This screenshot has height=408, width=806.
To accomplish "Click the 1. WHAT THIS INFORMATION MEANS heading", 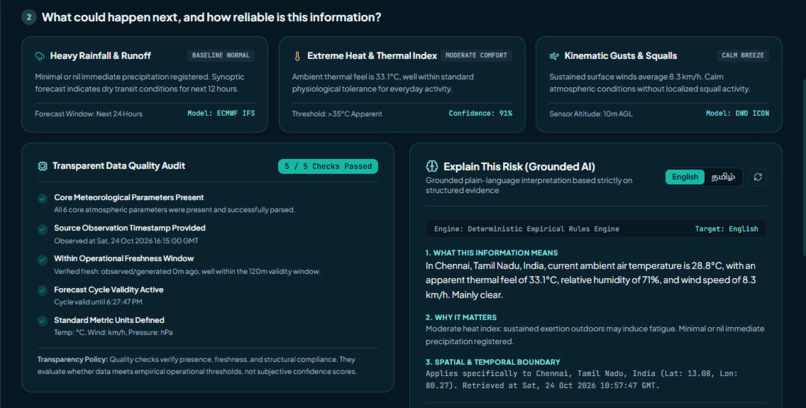I will pyautogui.click(x=491, y=253).
